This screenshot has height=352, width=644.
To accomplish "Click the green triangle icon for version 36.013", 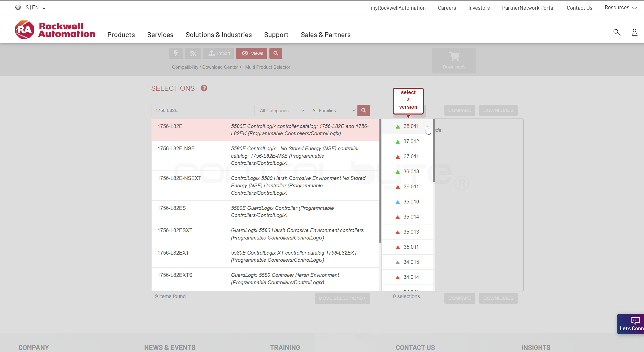I will tap(398, 172).
